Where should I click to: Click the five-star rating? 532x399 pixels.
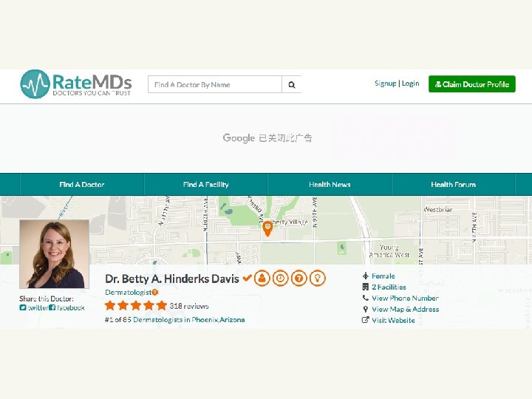coord(136,305)
